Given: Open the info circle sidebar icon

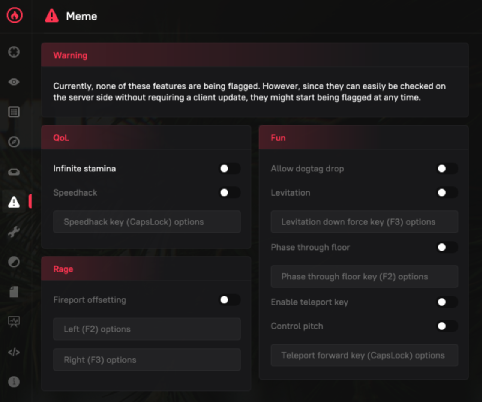Looking at the screenshot, I should 14,382.
